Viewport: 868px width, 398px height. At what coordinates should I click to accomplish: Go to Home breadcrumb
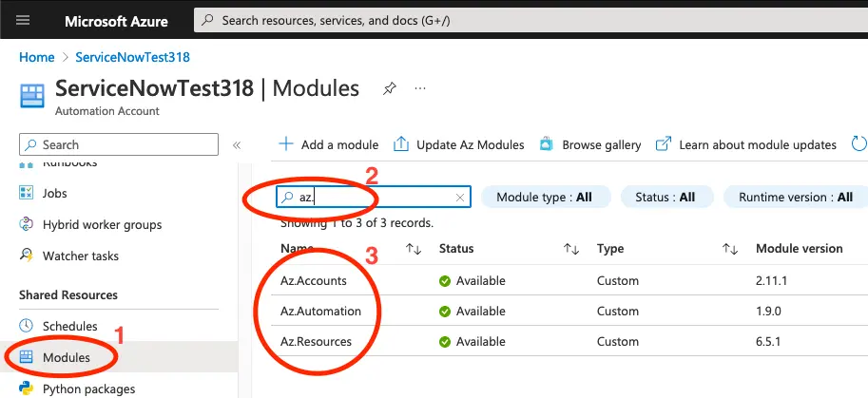pos(36,57)
